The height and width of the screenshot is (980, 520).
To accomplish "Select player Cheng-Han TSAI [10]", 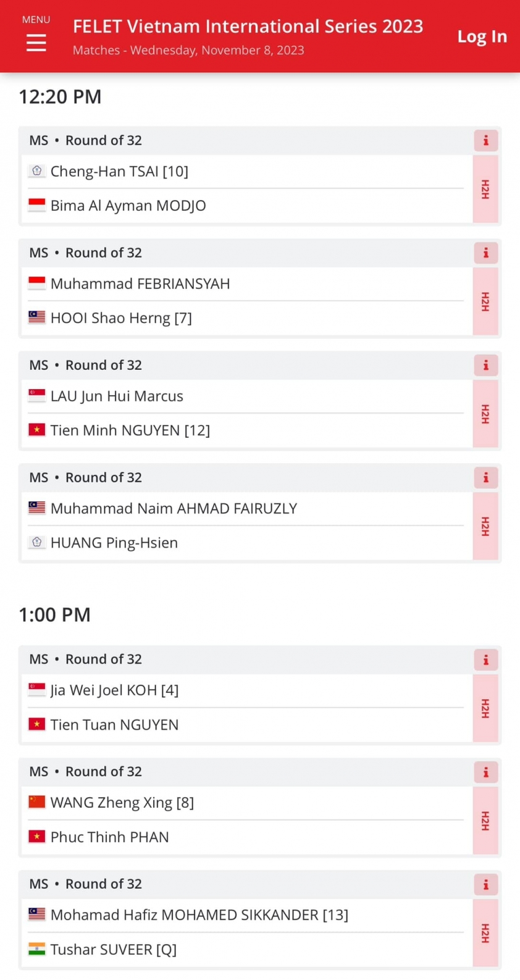I will click(x=119, y=171).
